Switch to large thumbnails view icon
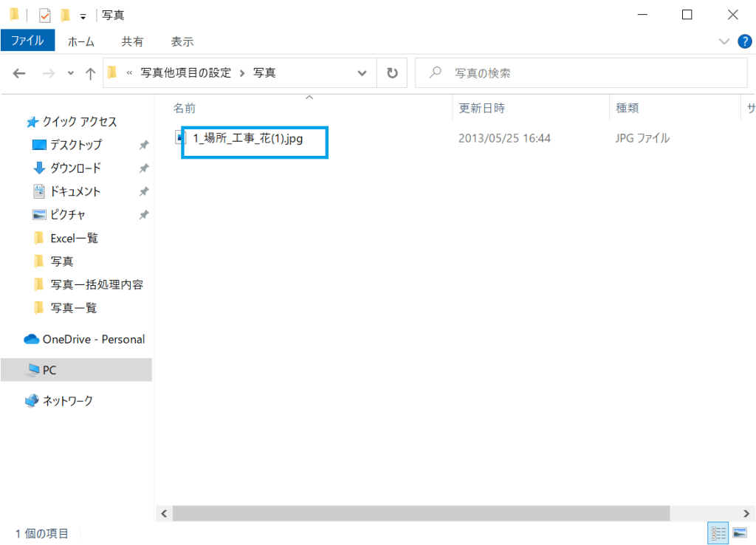 coord(738,533)
